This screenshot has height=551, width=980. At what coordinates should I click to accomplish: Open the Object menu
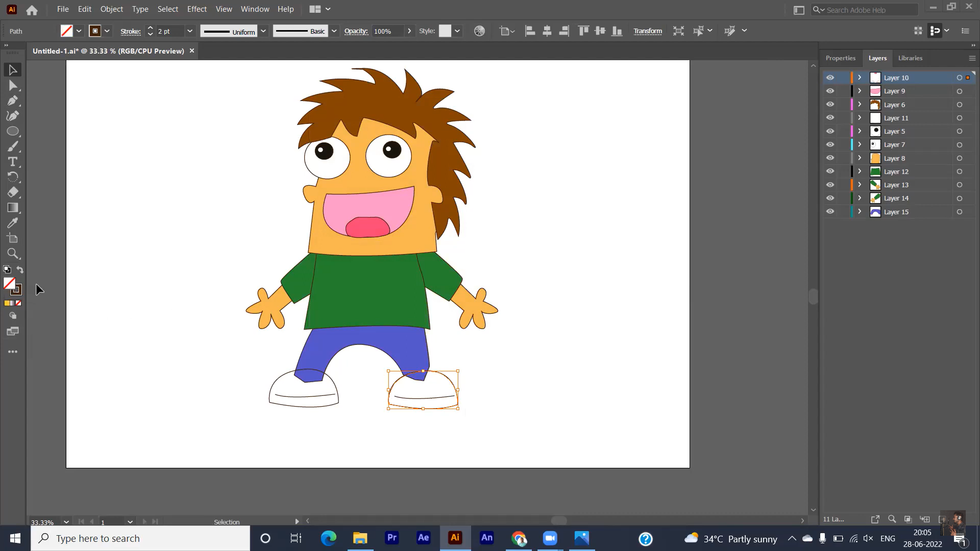point(112,9)
